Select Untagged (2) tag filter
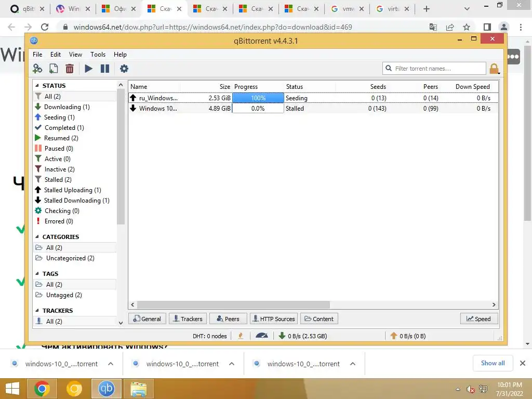Image resolution: width=532 pixels, height=399 pixels. pyautogui.click(x=64, y=295)
